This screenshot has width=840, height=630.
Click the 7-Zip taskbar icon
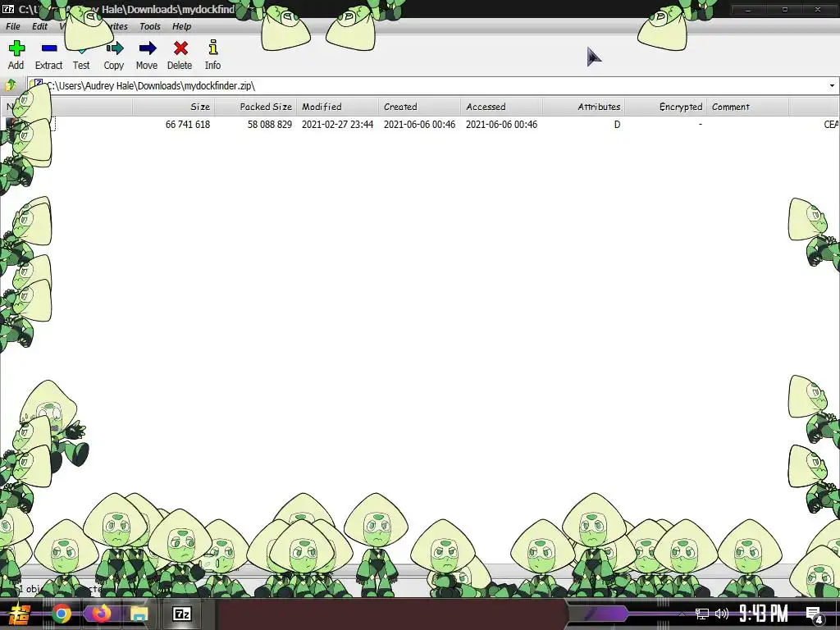tap(181, 614)
